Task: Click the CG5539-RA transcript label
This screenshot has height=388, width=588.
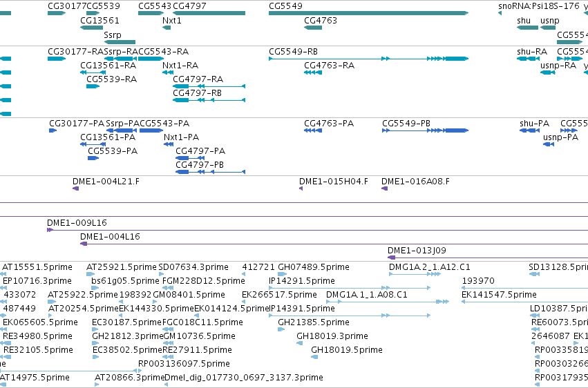Action: point(112,79)
